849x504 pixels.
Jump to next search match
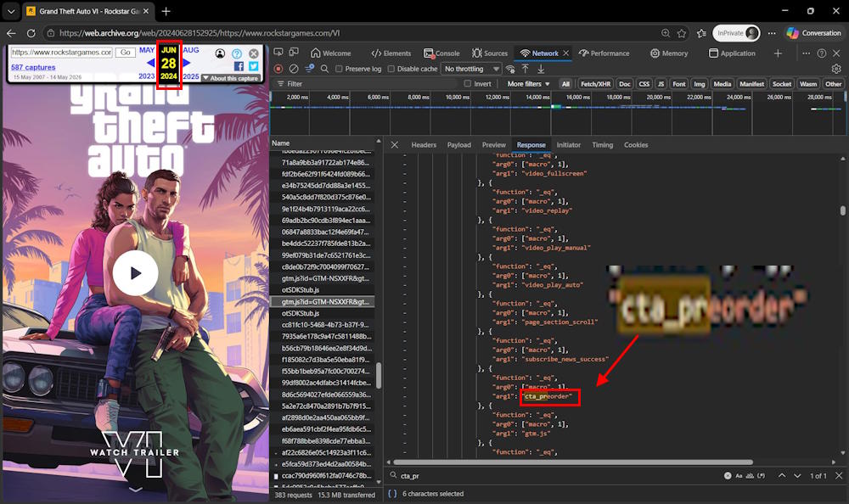pyautogui.click(x=797, y=475)
